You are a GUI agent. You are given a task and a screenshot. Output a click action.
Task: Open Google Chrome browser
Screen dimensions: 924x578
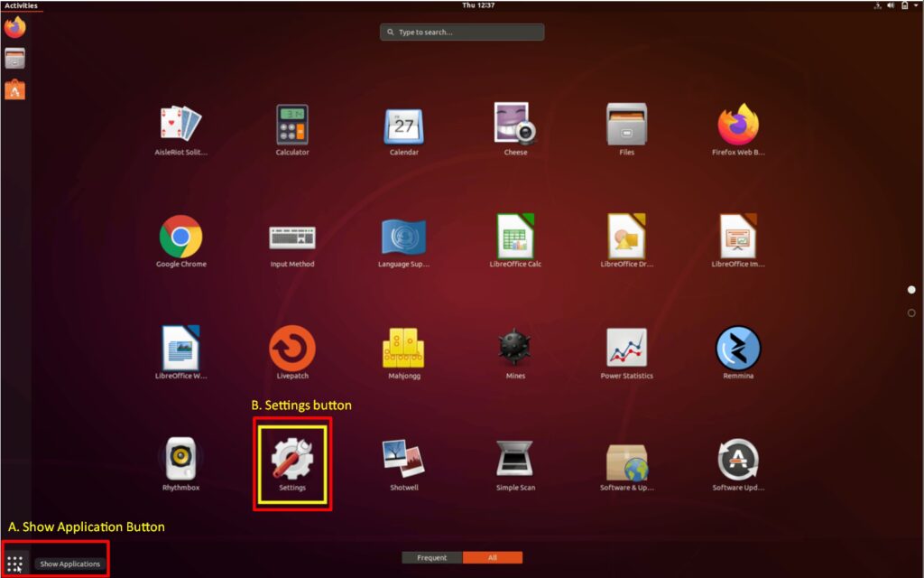180,237
